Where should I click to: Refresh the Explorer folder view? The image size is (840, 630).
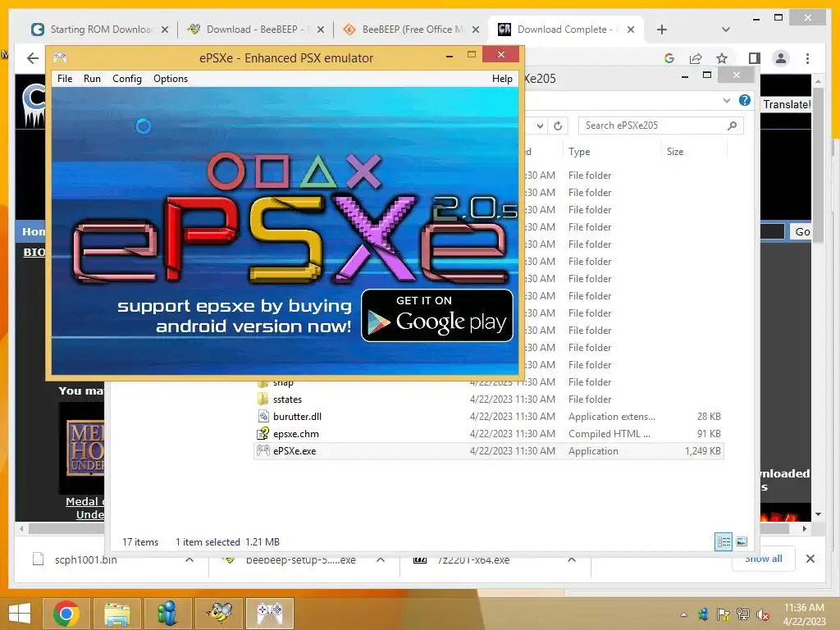558,126
